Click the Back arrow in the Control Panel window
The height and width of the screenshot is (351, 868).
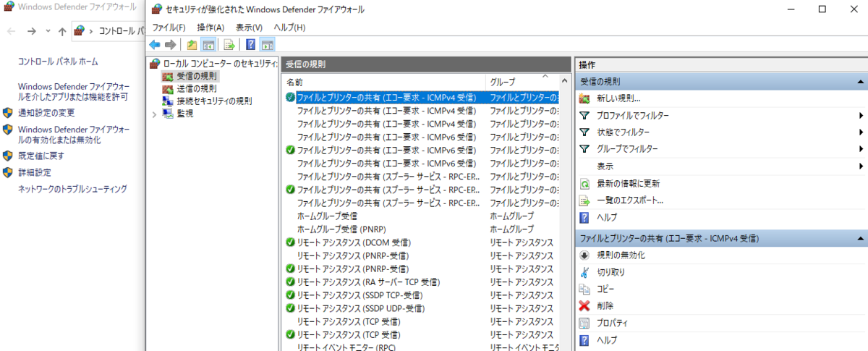12,31
